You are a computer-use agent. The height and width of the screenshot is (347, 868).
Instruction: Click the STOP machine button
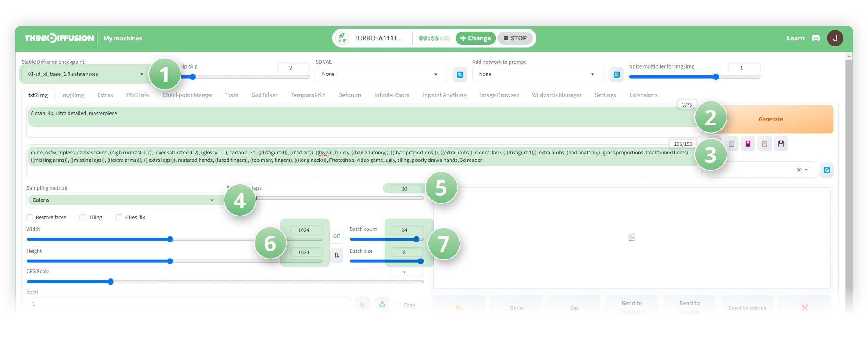tap(515, 38)
